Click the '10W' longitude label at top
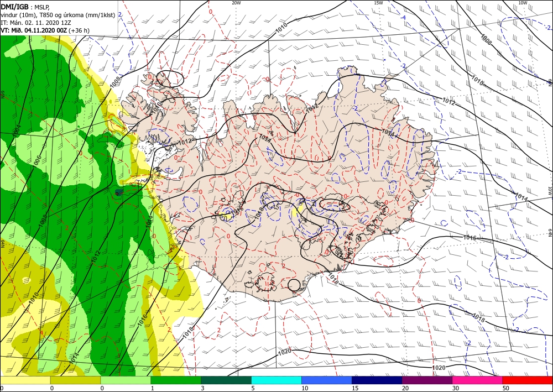Image resolution: width=553 pixels, height=392 pixels. point(523,3)
